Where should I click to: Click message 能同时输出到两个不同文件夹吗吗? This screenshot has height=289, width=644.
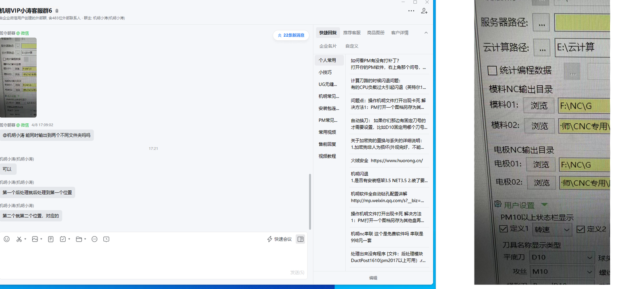coord(47,135)
